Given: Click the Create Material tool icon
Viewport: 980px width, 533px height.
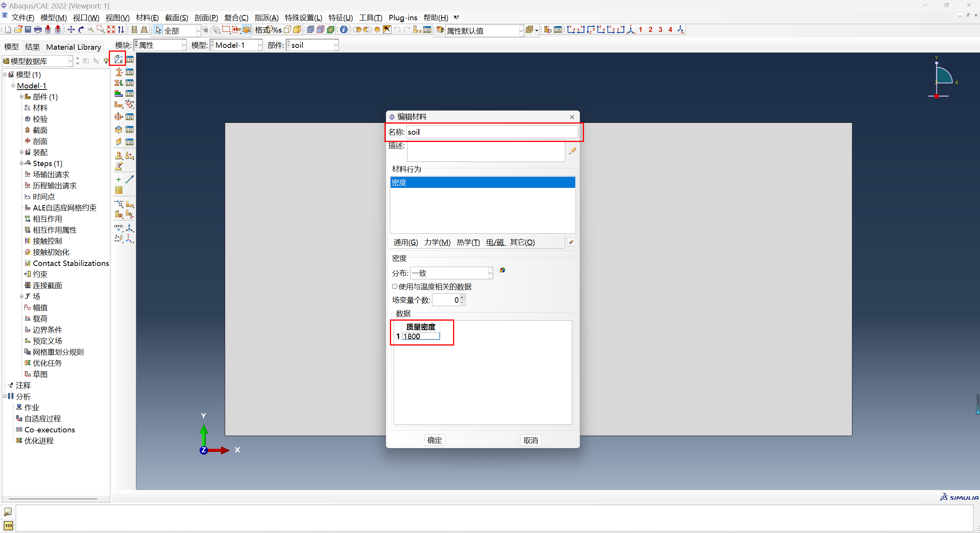Looking at the screenshot, I should (118, 59).
